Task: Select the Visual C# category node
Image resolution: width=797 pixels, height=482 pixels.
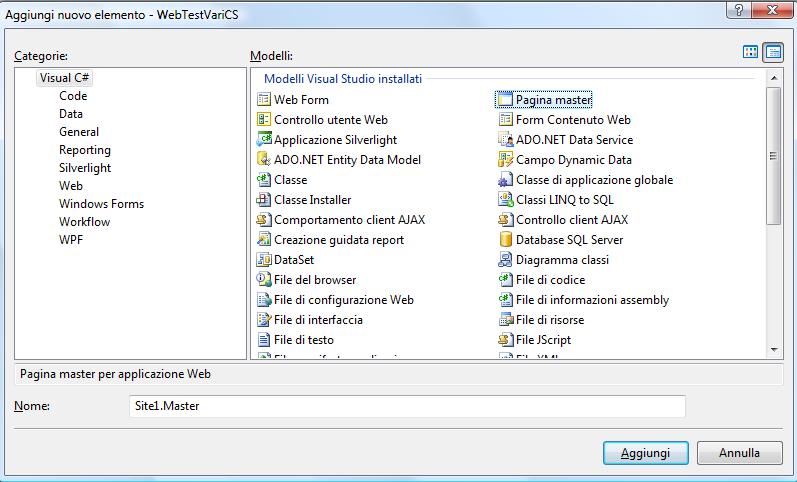Action: [x=64, y=78]
